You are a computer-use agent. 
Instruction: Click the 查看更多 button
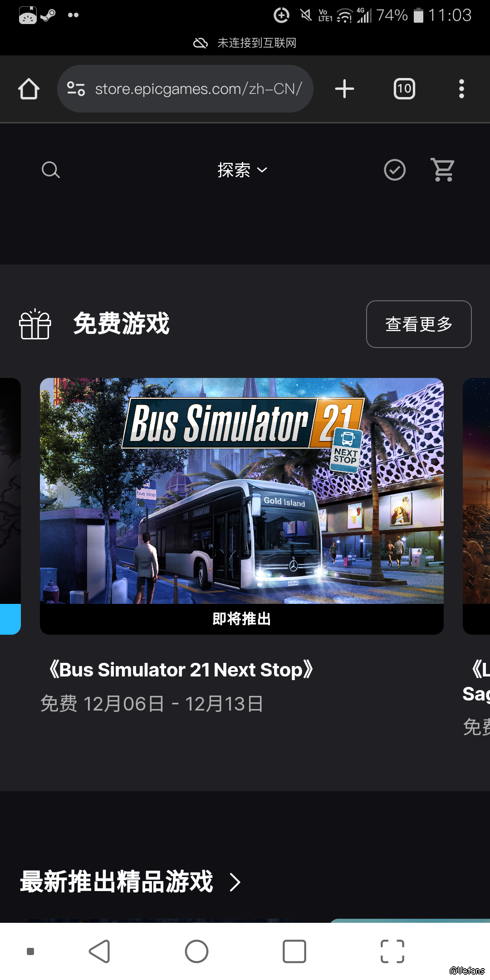(419, 324)
